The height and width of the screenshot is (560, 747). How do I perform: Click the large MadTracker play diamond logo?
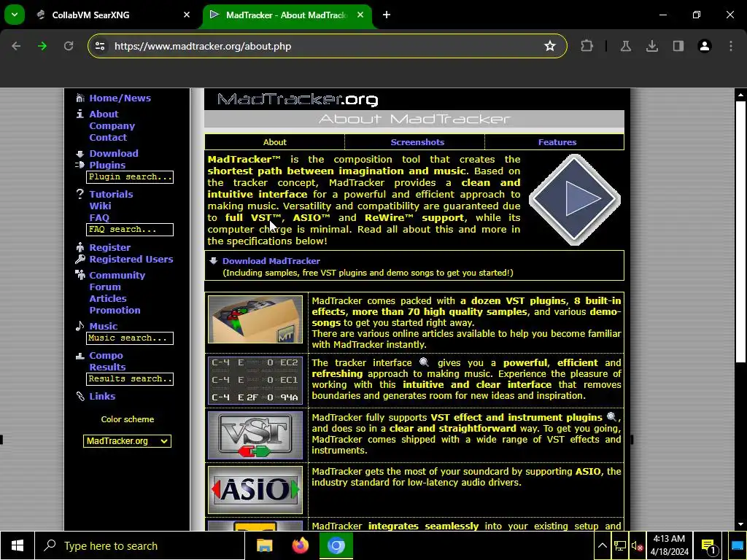tap(575, 199)
